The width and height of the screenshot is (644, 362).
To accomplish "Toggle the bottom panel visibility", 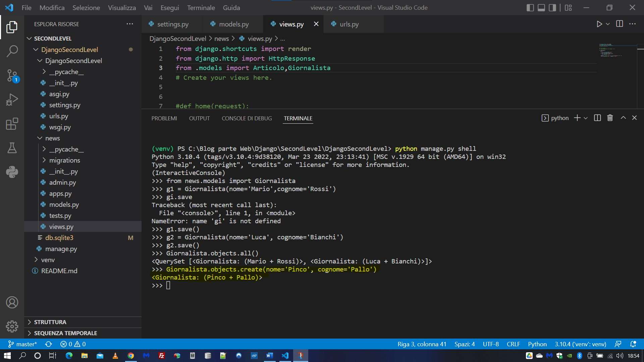I will coord(541,7).
